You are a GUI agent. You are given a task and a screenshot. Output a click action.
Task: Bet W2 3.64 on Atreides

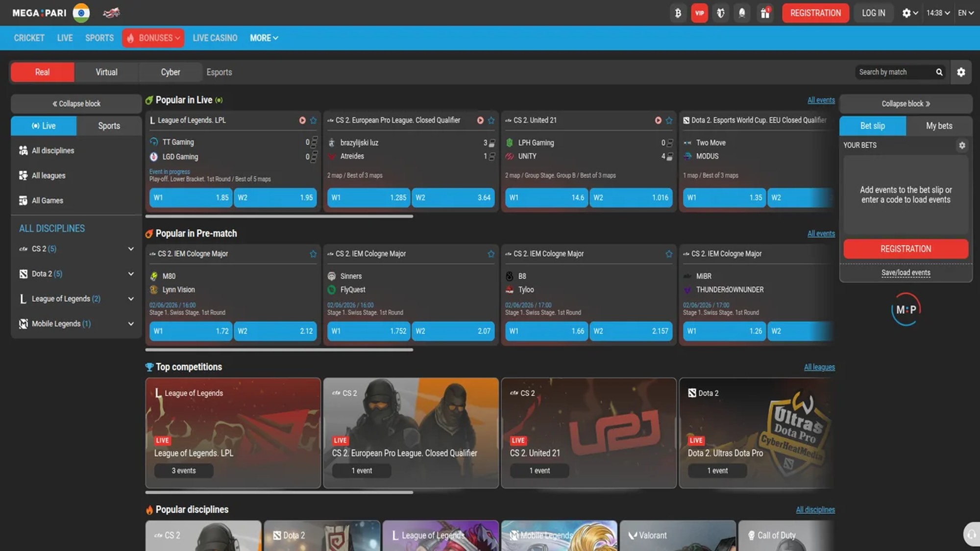(x=453, y=198)
